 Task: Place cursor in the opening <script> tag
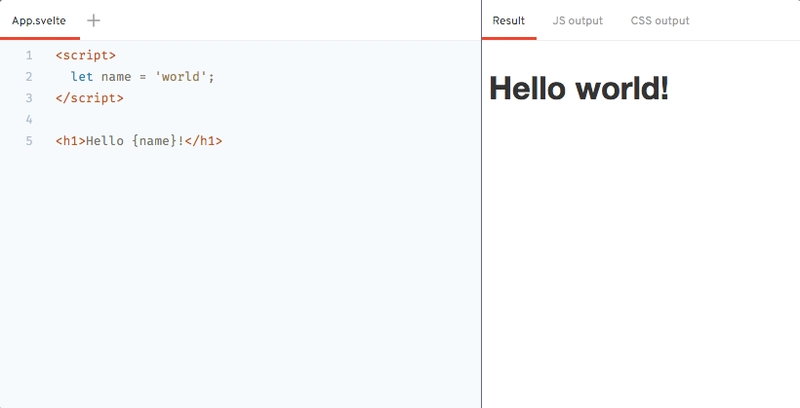[86, 55]
